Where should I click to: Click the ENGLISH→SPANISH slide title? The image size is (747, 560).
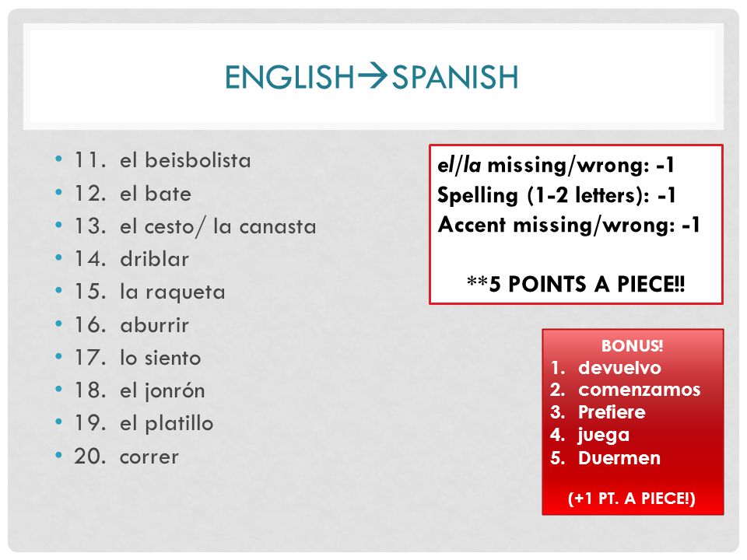372,77
